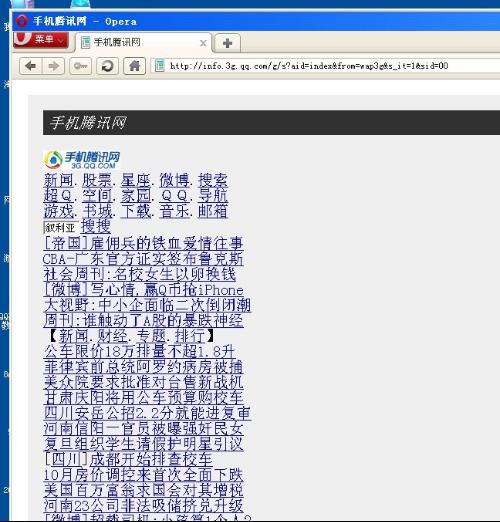The image size is (500, 522).
Task: Go to the Home page icon
Action: [134, 66]
